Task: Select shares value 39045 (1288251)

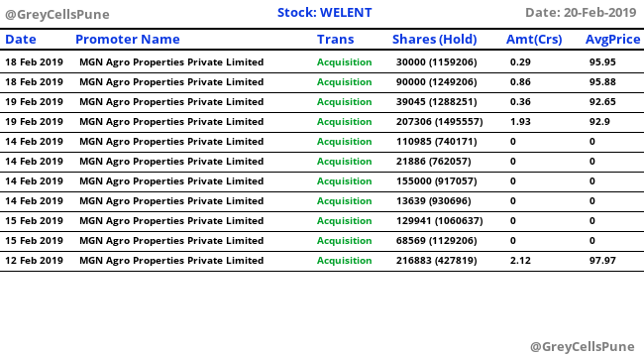Action: (437, 102)
